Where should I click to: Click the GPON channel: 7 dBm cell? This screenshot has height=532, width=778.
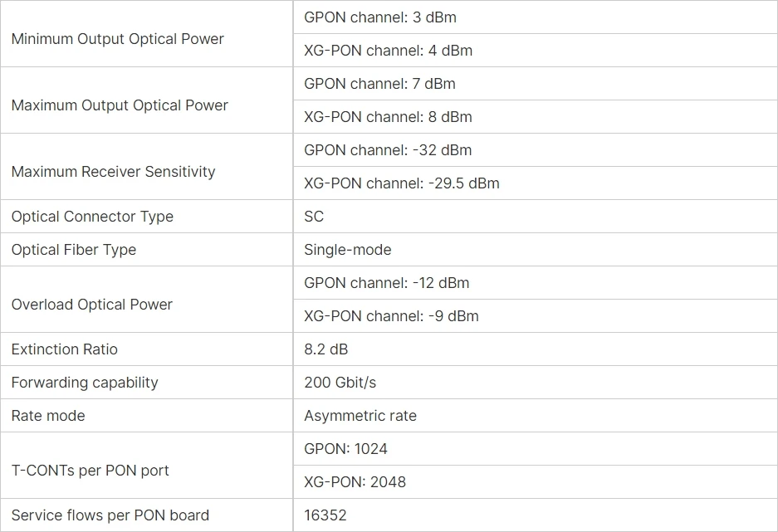[379, 84]
